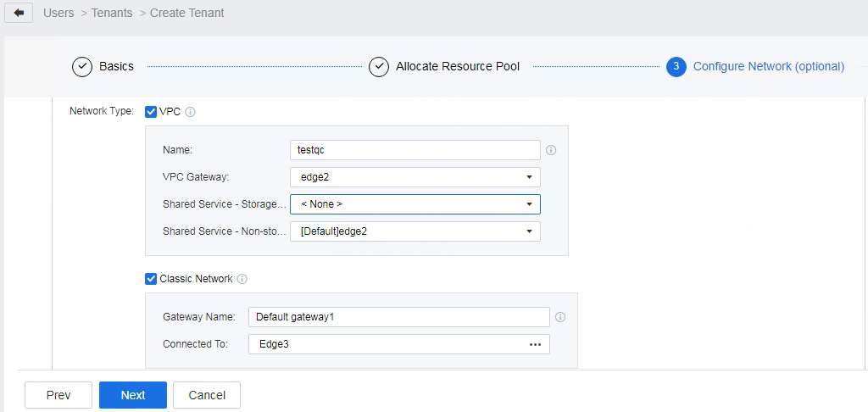Click step 3 number circle icon
The height and width of the screenshot is (412, 868).
(676, 67)
